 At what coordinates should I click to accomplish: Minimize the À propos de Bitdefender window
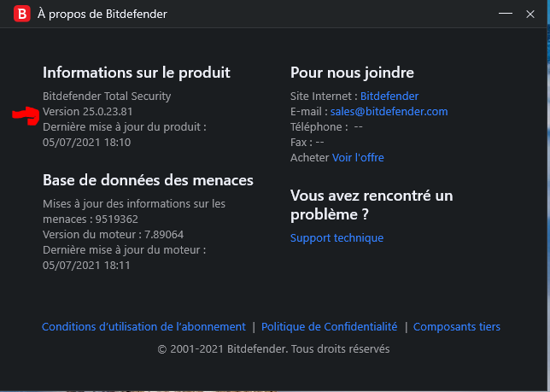[x=505, y=14]
